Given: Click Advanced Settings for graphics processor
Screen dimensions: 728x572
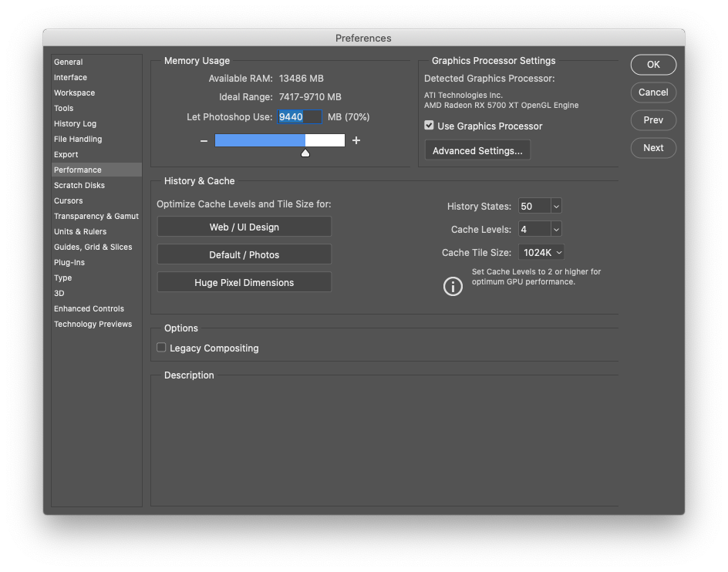Looking at the screenshot, I should [x=477, y=150].
